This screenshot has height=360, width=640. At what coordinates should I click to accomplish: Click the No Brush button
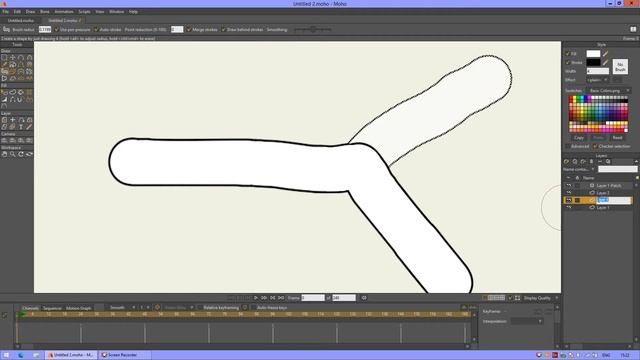pos(620,67)
